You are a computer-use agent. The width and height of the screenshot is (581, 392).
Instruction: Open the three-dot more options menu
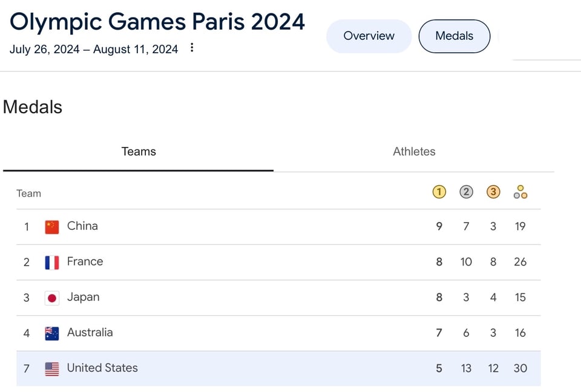point(192,48)
